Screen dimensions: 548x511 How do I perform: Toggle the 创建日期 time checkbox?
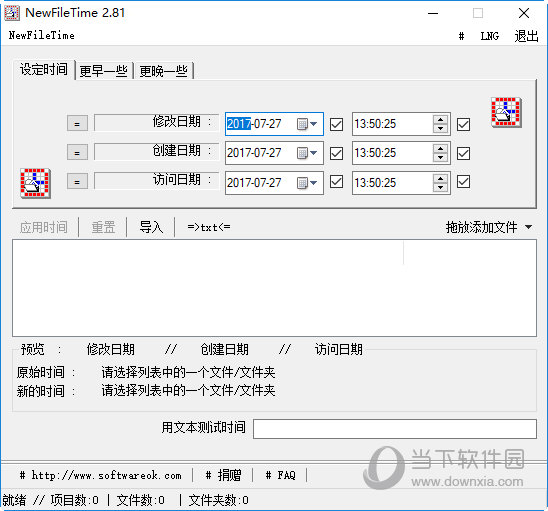463,153
